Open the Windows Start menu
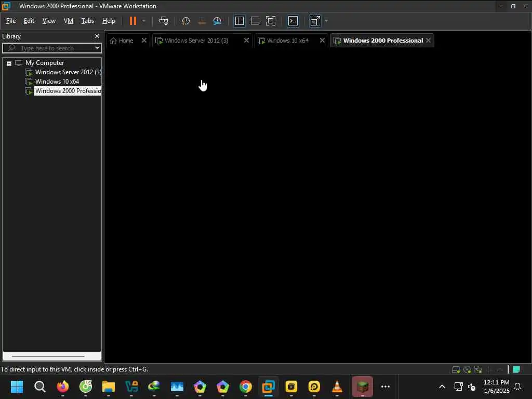532x399 pixels. 17,387
